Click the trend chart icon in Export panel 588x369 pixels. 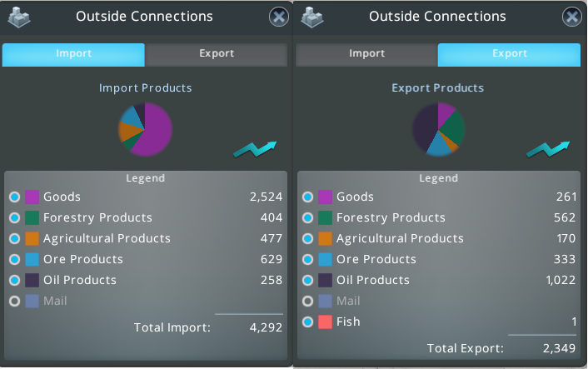pyautogui.click(x=548, y=149)
